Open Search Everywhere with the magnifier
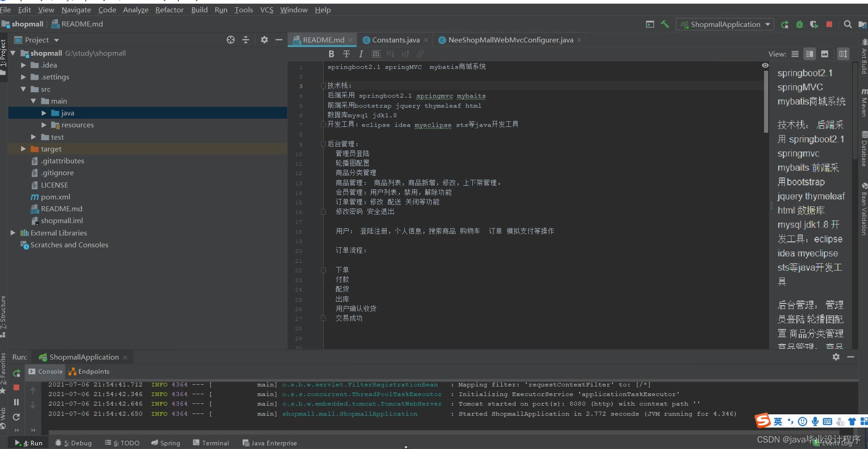This screenshot has height=449, width=868. pyautogui.click(x=847, y=24)
